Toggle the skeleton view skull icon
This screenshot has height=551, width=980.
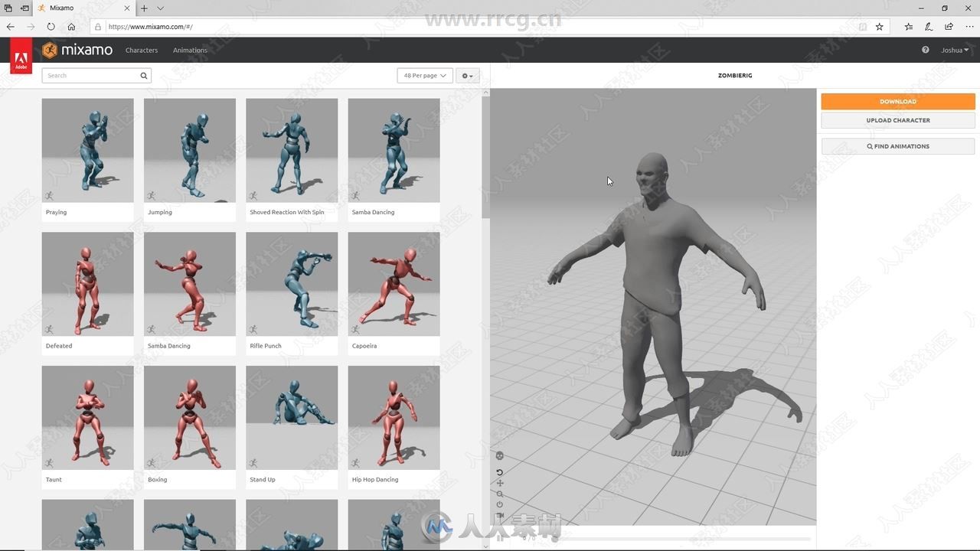(499, 456)
